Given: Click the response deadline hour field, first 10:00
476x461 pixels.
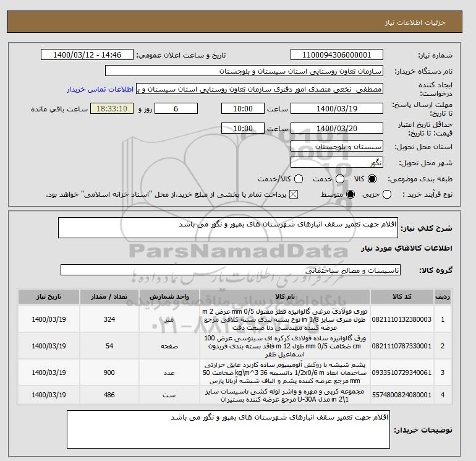Looking at the screenshot, I should pyautogui.click(x=243, y=108).
